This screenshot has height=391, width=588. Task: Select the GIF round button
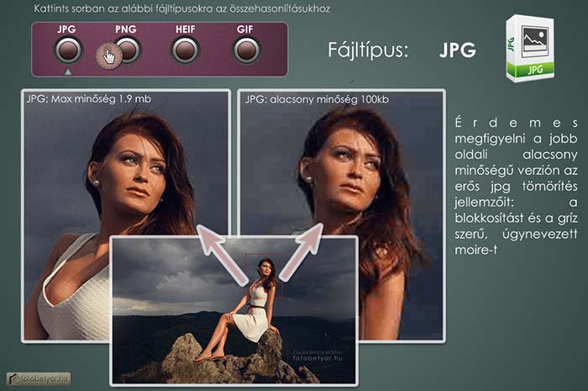point(246,50)
